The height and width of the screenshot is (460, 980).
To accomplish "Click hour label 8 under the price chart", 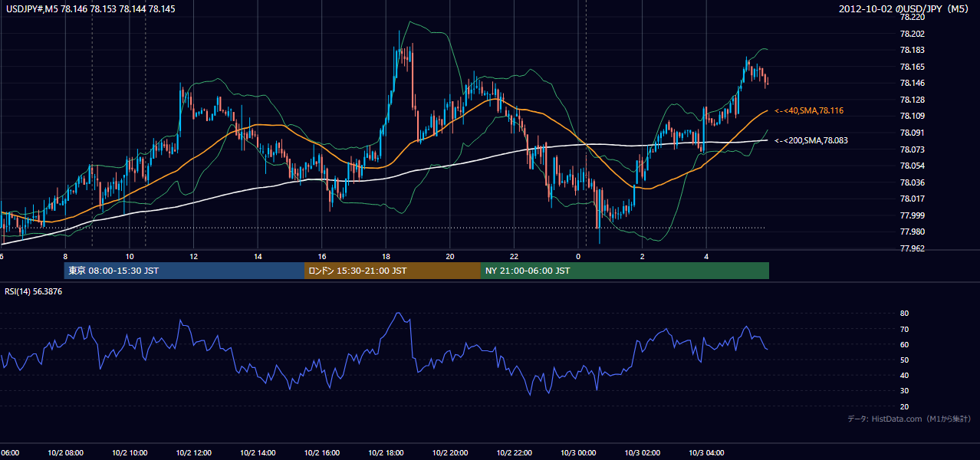I will pyautogui.click(x=65, y=257).
